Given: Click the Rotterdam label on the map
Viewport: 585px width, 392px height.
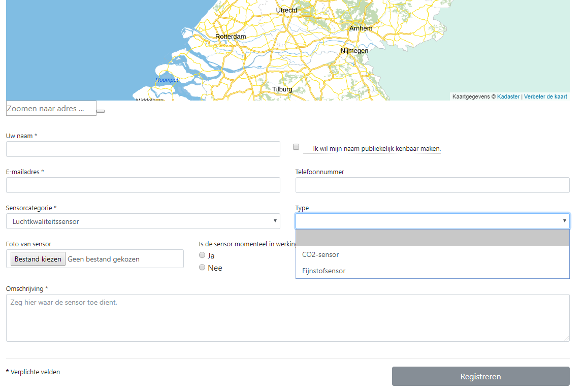Looking at the screenshot, I should 231,37.
